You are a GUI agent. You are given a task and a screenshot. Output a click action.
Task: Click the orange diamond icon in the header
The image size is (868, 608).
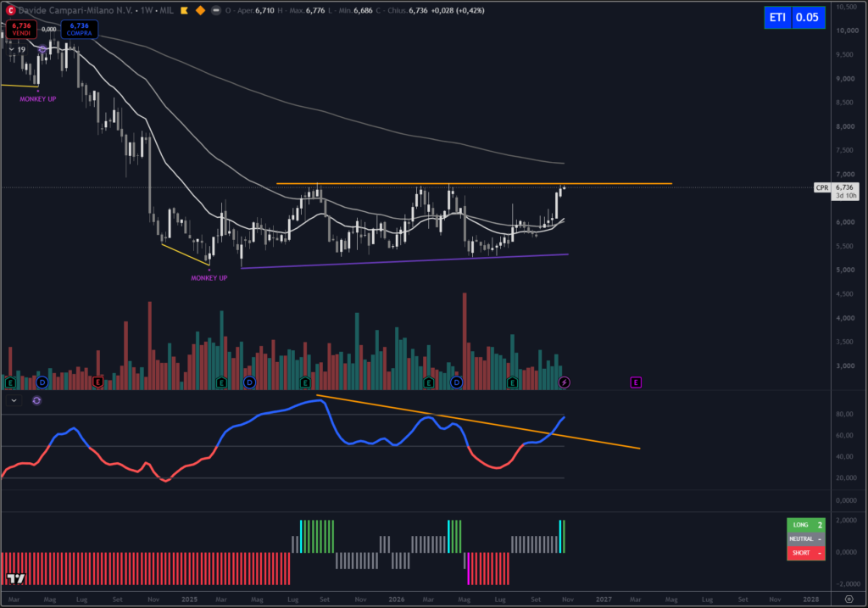tap(200, 10)
